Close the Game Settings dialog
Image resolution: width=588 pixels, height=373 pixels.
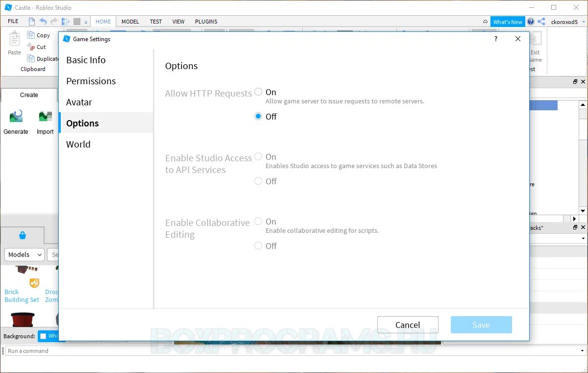coord(518,39)
